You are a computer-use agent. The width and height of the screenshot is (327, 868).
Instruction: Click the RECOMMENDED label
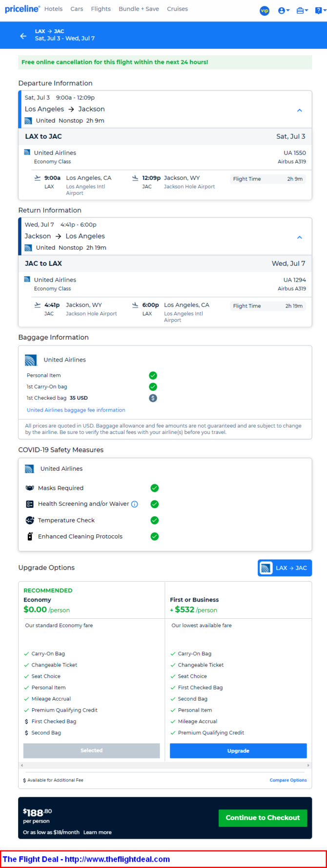click(48, 590)
